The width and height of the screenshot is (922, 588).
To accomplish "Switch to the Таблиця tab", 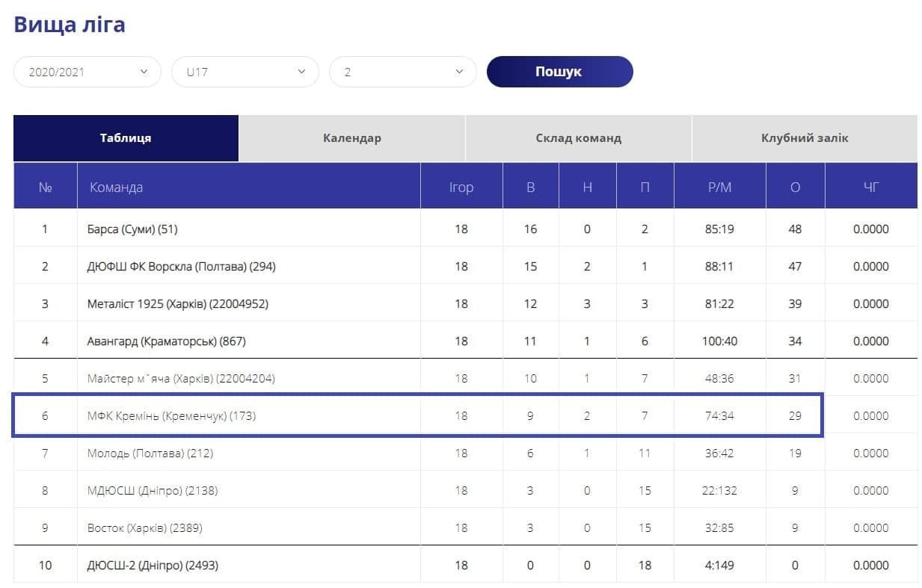I will [126, 138].
